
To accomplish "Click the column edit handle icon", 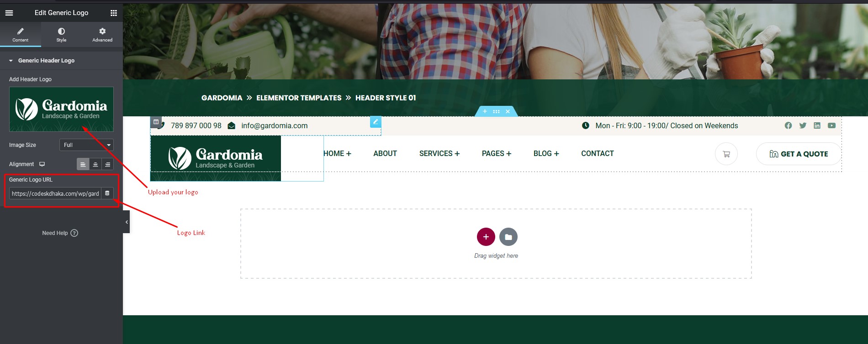I will 156,122.
